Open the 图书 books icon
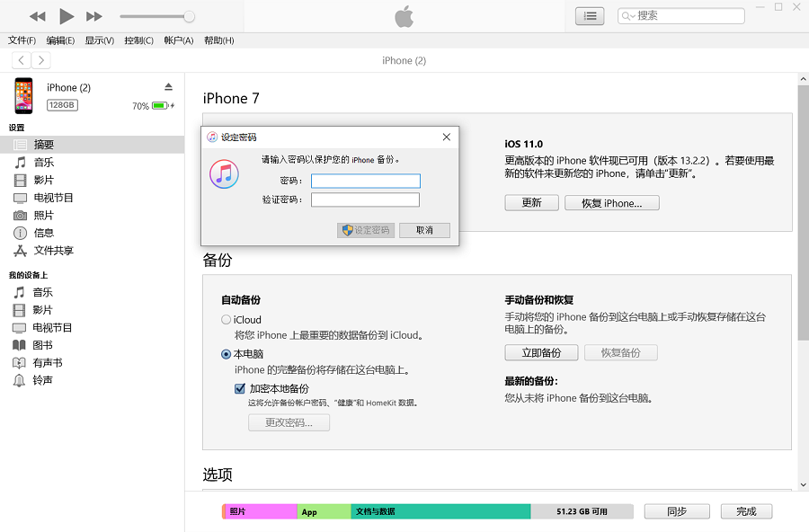Image resolution: width=809 pixels, height=532 pixels. (19, 345)
